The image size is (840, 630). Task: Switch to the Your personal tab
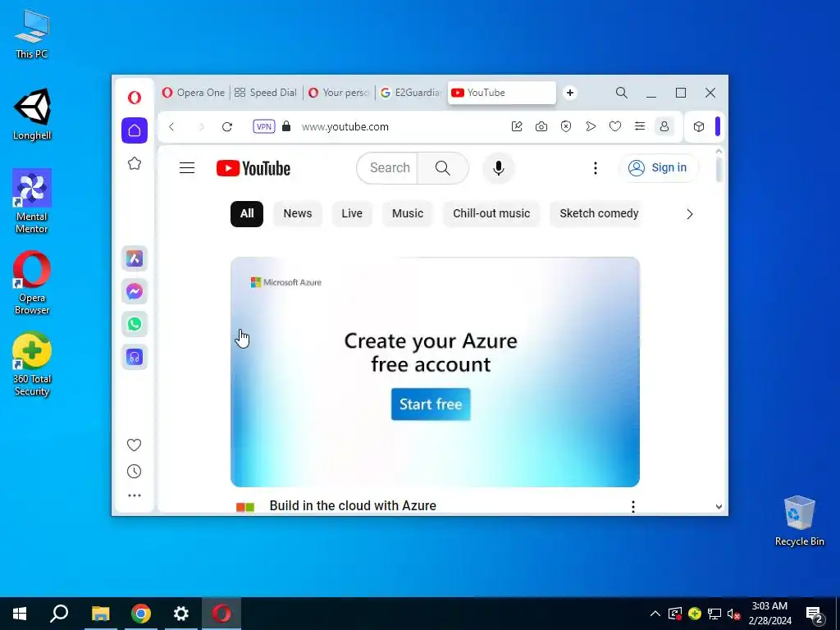(339, 93)
